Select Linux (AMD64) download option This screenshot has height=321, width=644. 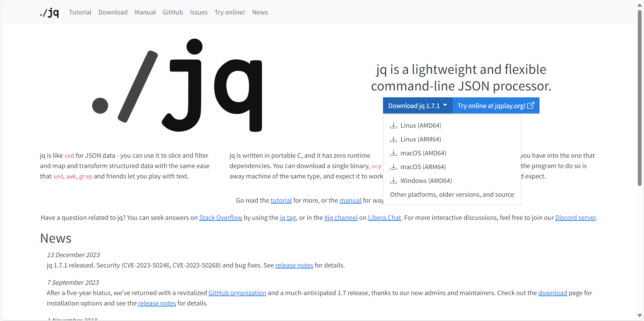(452, 125)
